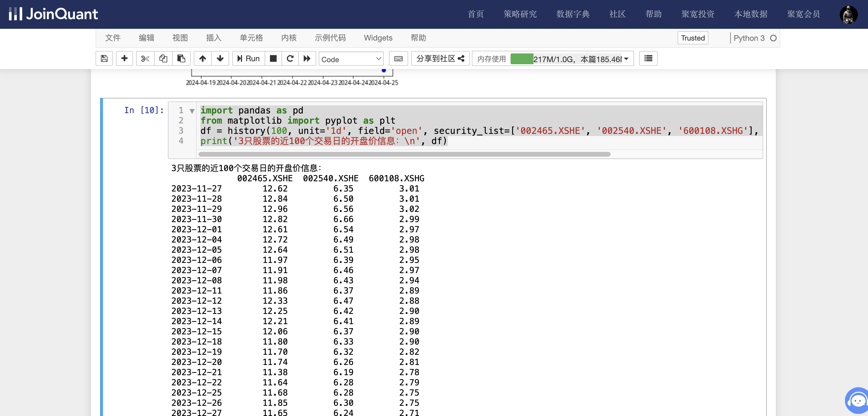
Task: Open the 内核 menu
Action: click(x=289, y=38)
